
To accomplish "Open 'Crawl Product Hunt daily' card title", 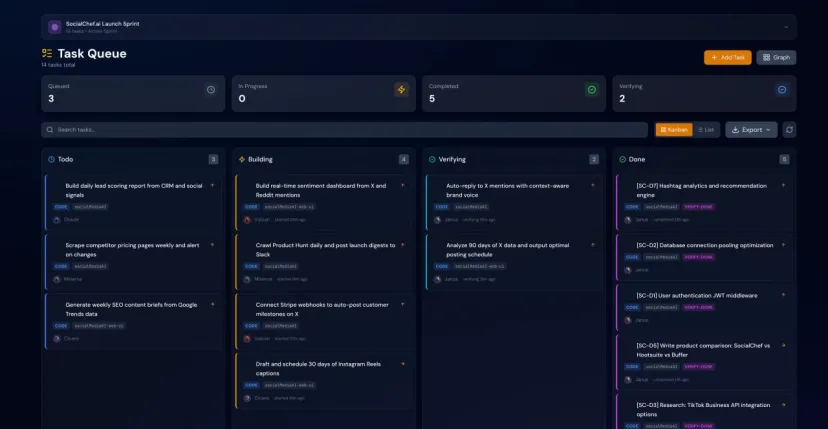I will click(x=325, y=250).
